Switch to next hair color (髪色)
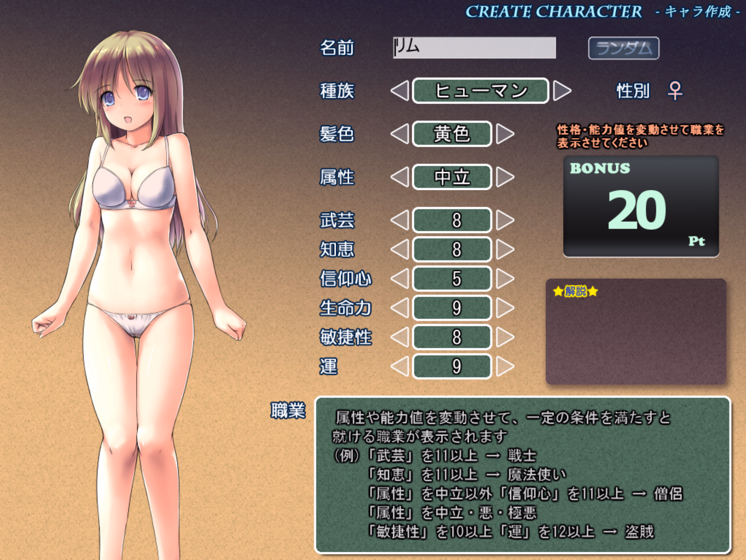The width and height of the screenshot is (746, 560). (505, 134)
